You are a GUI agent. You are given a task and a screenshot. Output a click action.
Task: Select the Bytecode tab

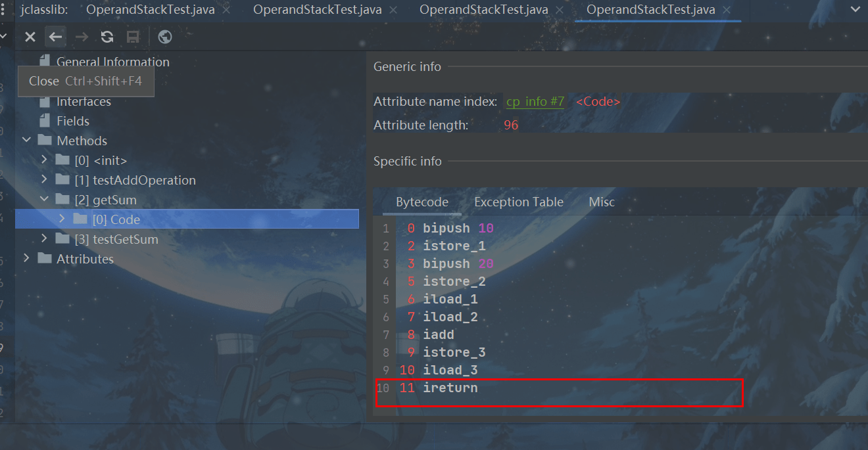pos(422,202)
